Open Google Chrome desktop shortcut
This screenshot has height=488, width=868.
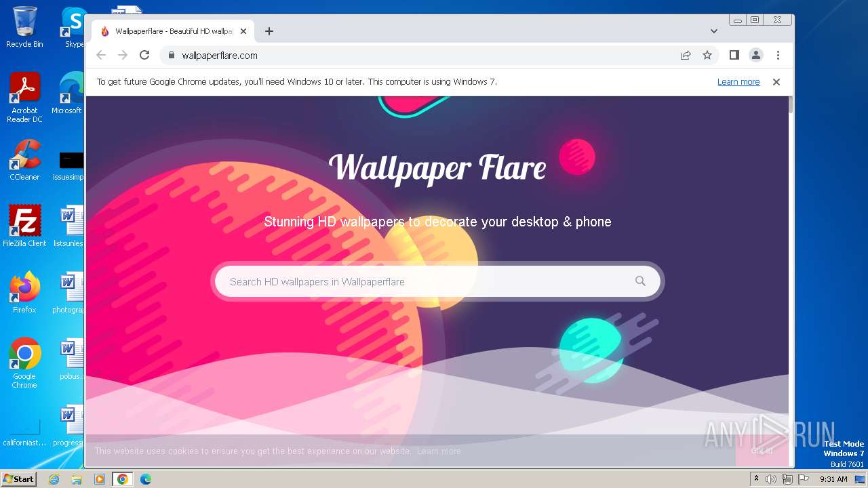pos(24,363)
